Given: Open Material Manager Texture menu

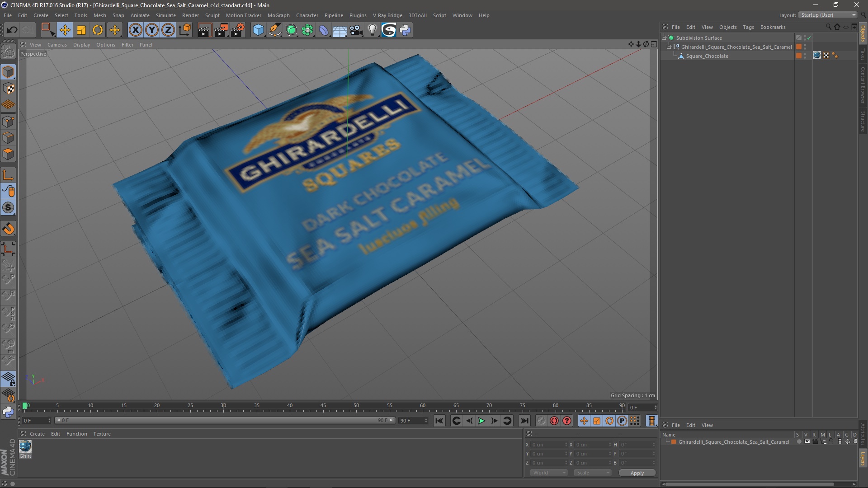Looking at the screenshot, I should point(102,434).
